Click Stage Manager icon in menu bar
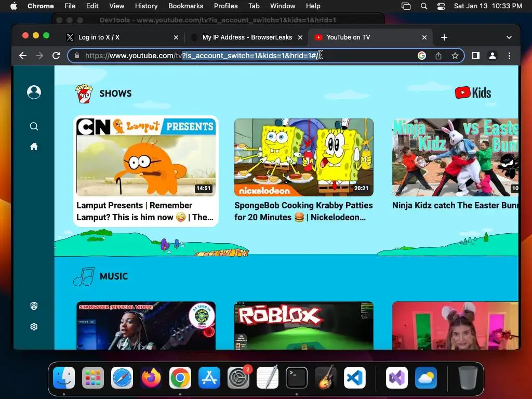The image size is (532, 399). (x=406, y=6)
